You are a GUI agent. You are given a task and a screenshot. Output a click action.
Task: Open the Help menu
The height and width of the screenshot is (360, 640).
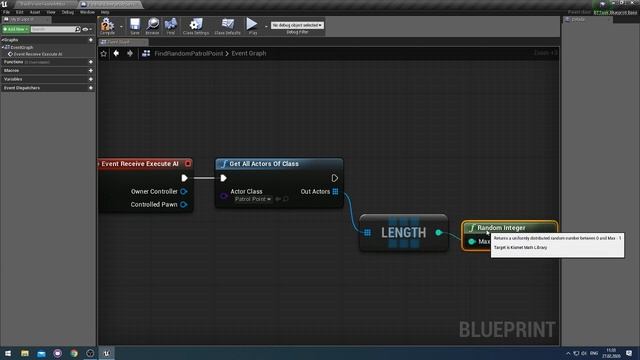pos(105,12)
